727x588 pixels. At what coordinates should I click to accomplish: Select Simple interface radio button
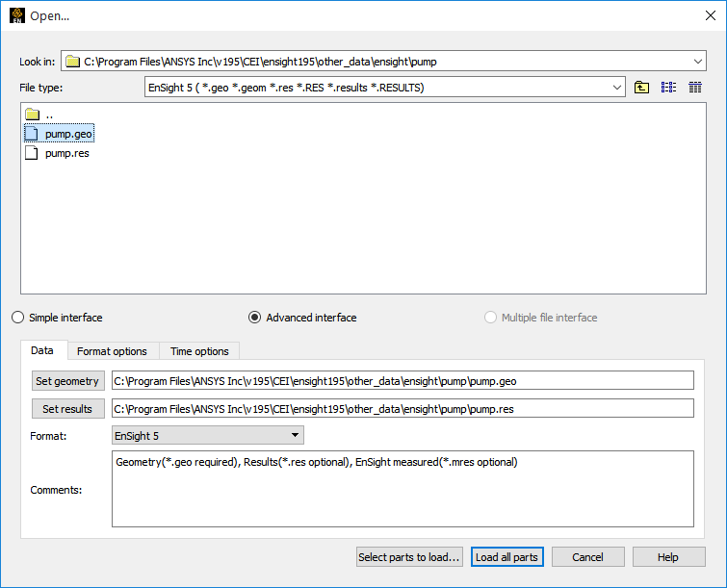click(17, 318)
